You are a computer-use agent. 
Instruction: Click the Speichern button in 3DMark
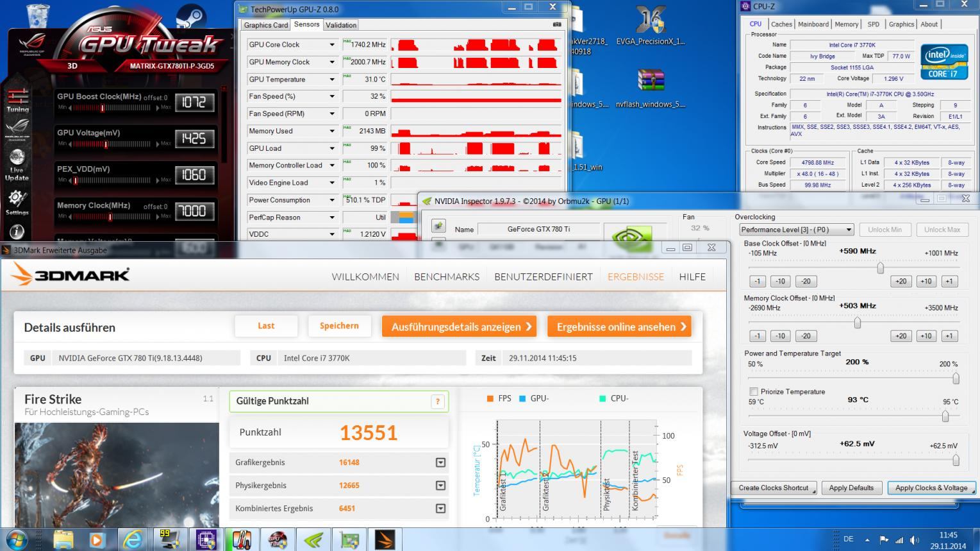(x=340, y=326)
